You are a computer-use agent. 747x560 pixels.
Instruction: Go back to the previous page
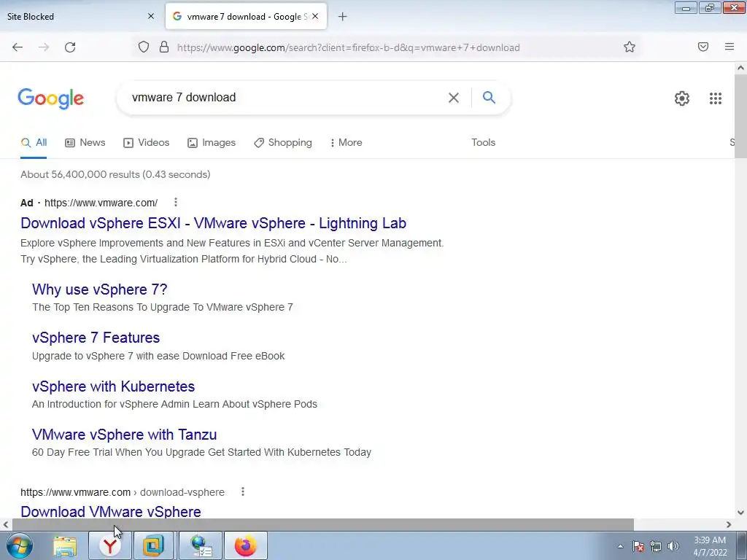(18, 47)
